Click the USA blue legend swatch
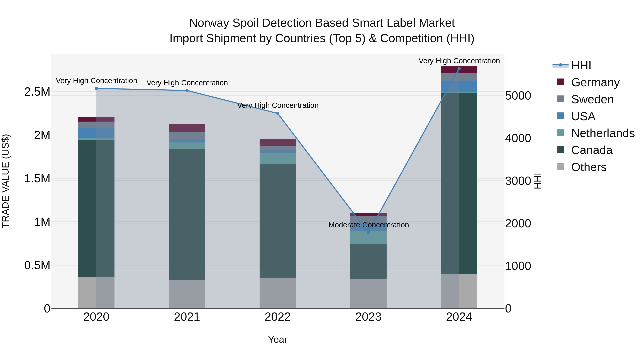Image resolution: width=644 pixels, height=362 pixels. (560, 116)
